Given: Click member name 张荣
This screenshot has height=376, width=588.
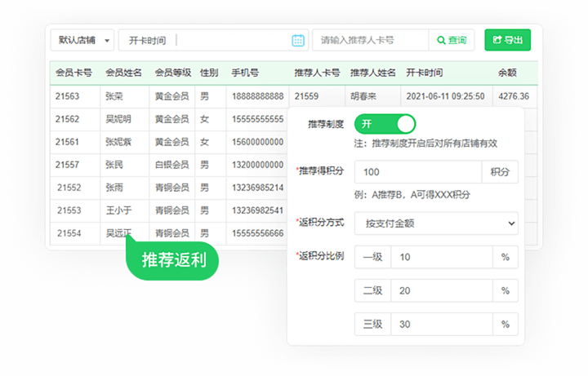Looking at the screenshot, I should pos(114,96).
